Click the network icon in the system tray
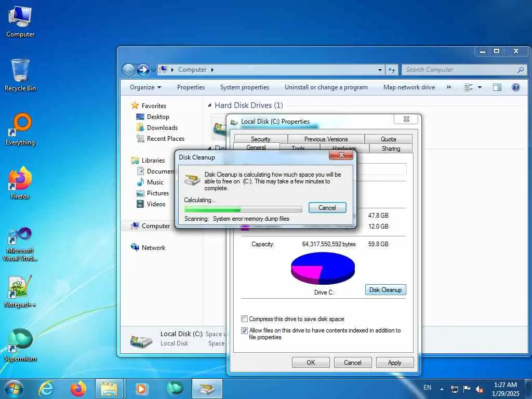The width and height of the screenshot is (532, 399). tap(454, 389)
